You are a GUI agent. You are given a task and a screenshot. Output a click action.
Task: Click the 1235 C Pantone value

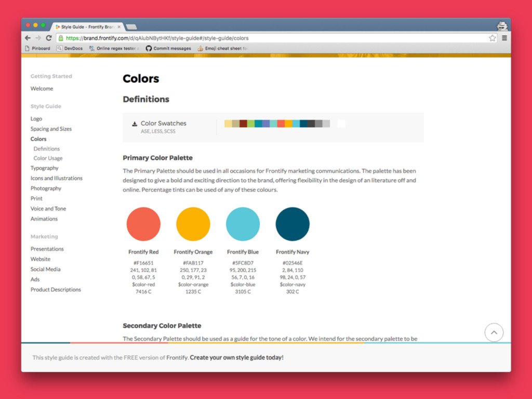pyautogui.click(x=193, y=292)
